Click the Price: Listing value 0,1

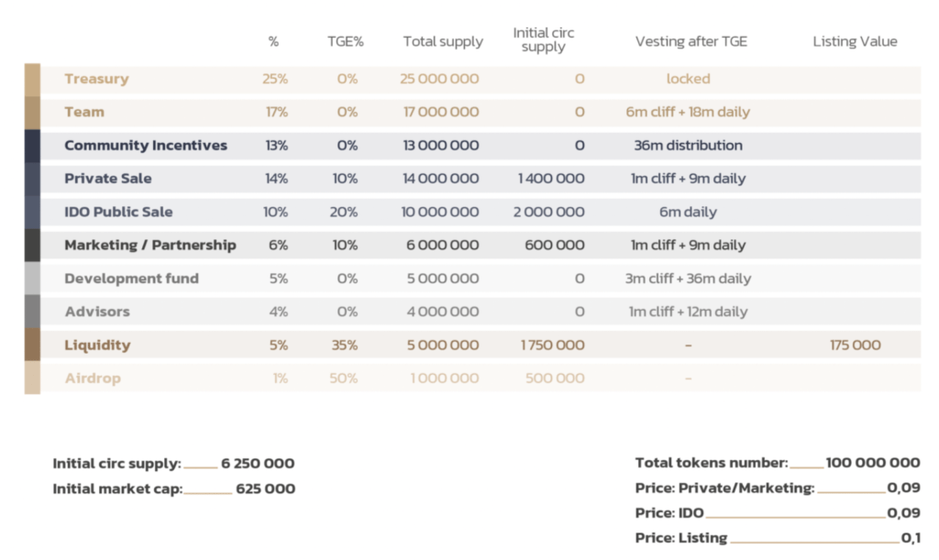[911, 538]
